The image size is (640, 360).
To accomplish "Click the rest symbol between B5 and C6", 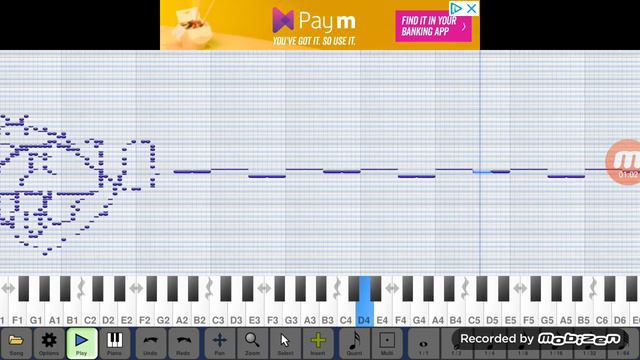I will (593, 288).
